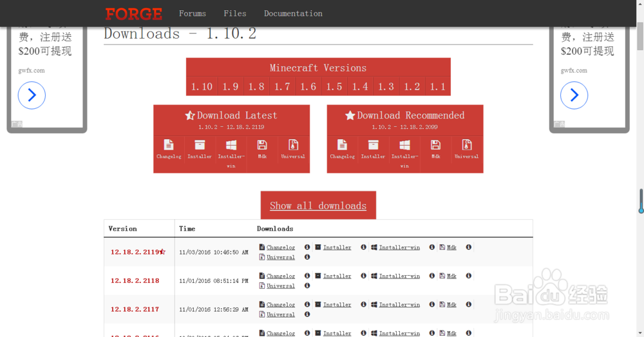Screen dimensions: 644x337
Task: Click the FORGE logo
Action: 133,14
